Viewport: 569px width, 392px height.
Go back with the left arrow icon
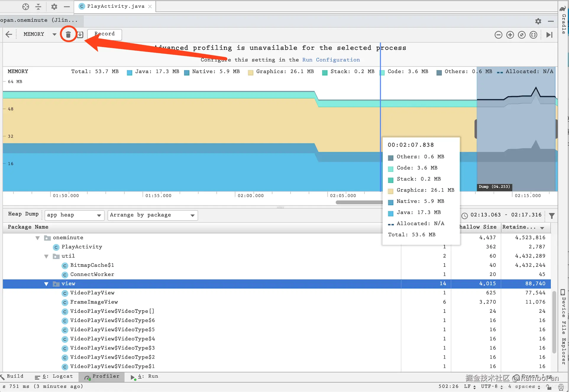pos(9,34)
